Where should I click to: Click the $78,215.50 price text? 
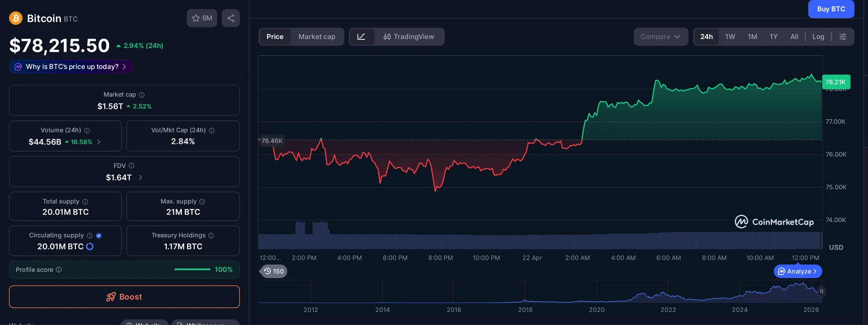point(59,45)
